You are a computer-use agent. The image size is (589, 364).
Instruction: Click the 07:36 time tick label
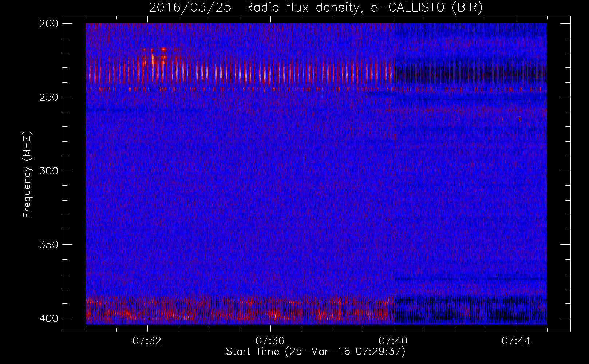[x=270, y=341]
